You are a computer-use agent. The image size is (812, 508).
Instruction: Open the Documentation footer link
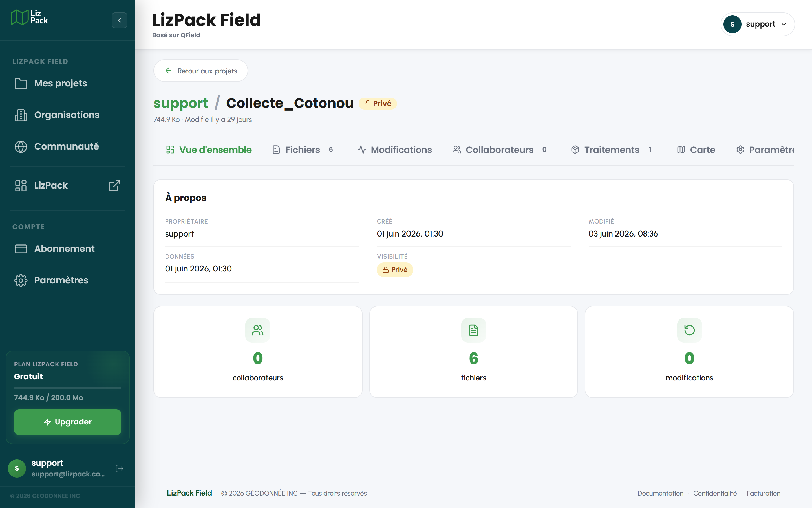tap(660, 493)
